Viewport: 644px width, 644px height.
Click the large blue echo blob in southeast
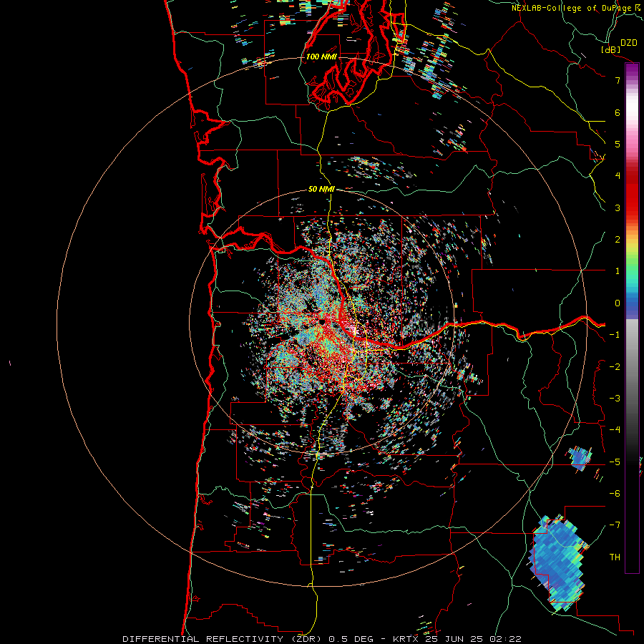click(557, 562)
